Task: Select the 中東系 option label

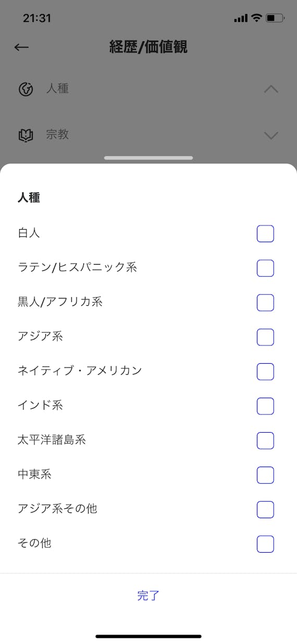Action: 34,474
